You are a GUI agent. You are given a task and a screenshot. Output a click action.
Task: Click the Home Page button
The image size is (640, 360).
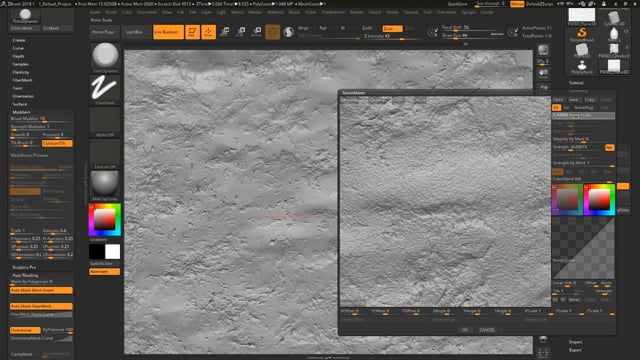point(103,32)
